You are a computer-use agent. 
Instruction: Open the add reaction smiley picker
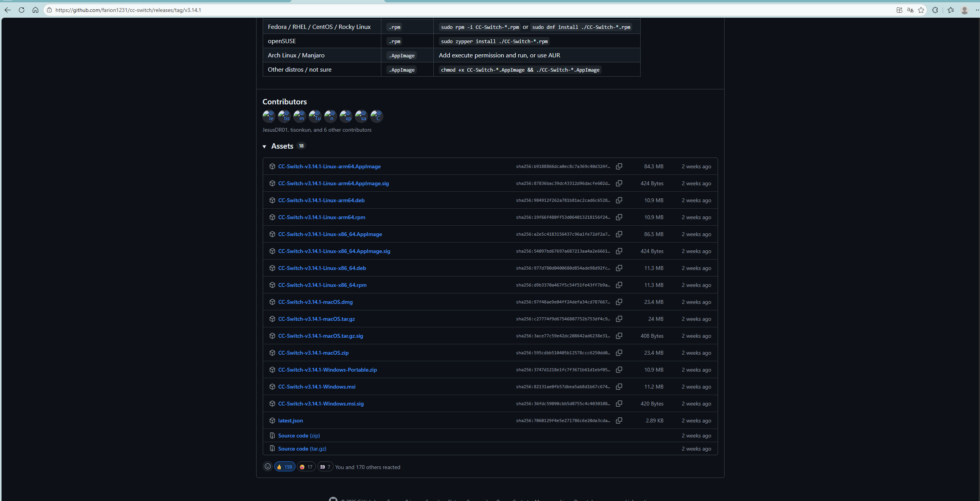(268, 467)
